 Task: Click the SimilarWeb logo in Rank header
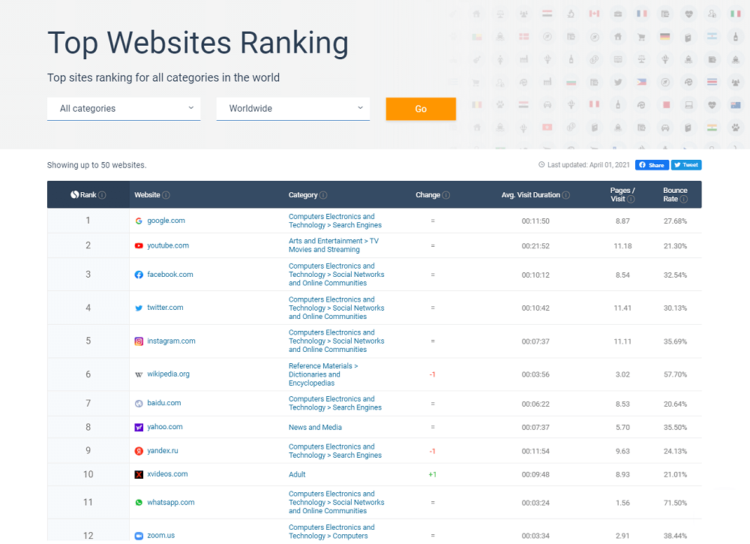(75, 195)
